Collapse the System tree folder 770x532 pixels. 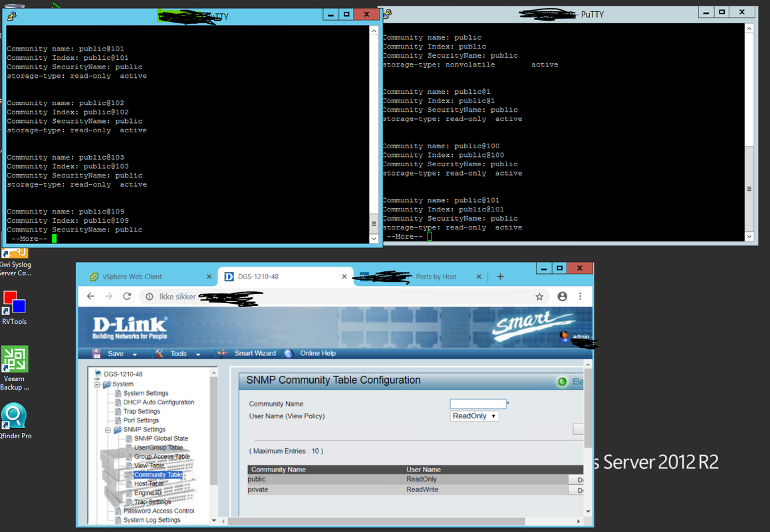pos(97,384)
